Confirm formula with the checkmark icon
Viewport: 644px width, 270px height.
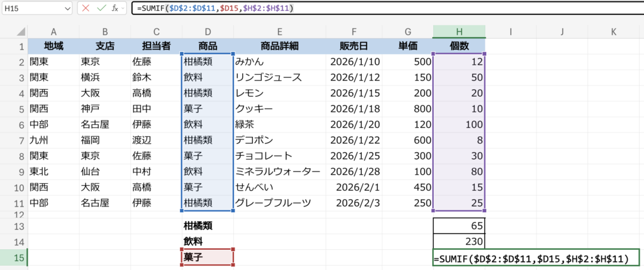100,9
